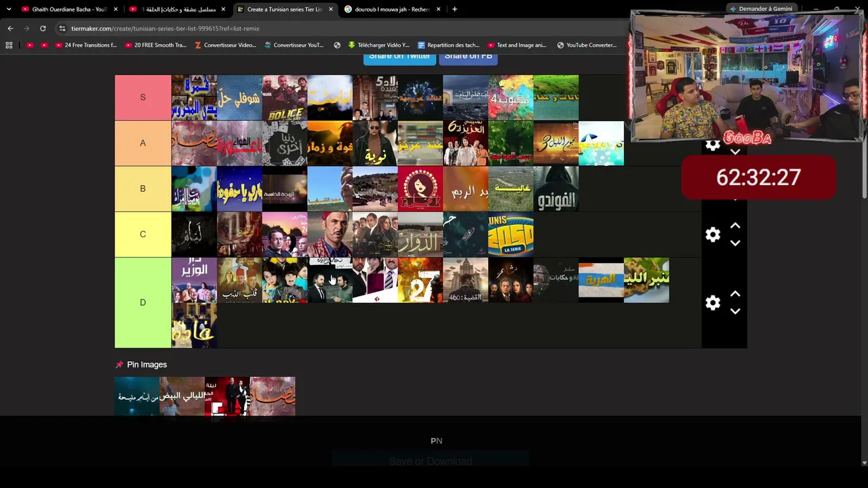
Task: Click Share on Twitter button
Action: [x=399, y=57]
